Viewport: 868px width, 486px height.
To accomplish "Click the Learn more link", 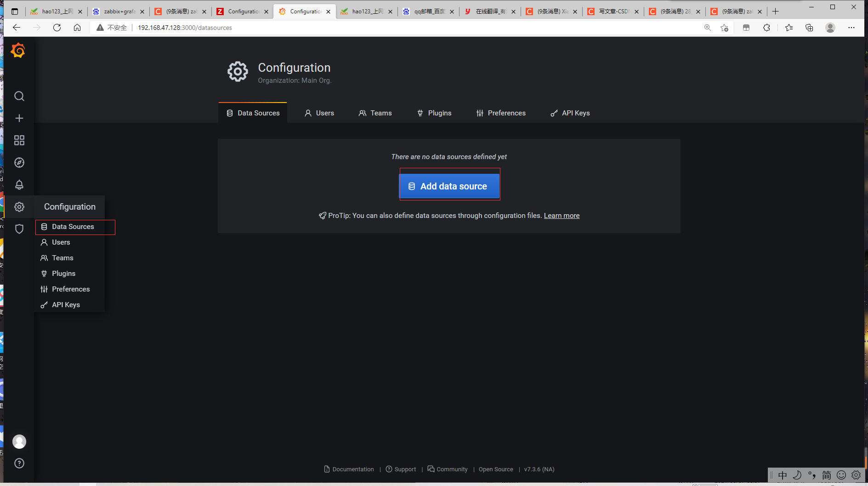I will point(562,215).
